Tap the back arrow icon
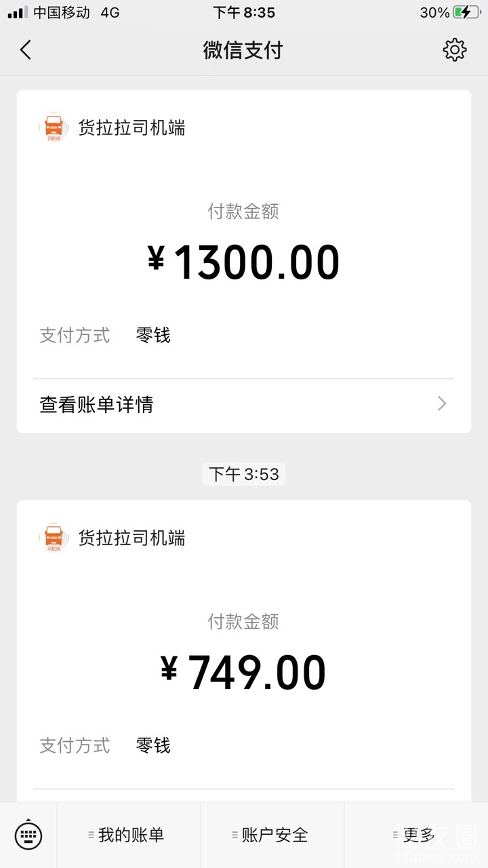The image size is (488, 868). pos(26,50)
